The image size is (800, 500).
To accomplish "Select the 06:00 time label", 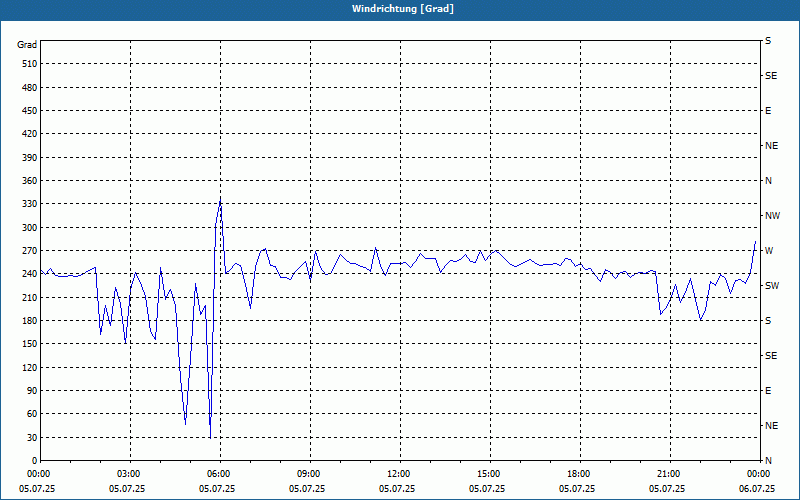I will pyautogui.click(x=220, y=474).
